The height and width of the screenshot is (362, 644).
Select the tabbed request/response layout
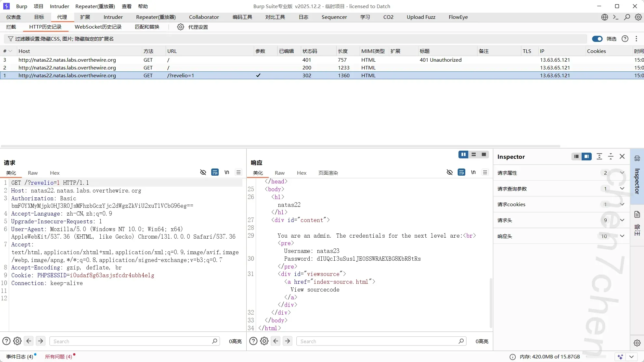tap(484, 155)
